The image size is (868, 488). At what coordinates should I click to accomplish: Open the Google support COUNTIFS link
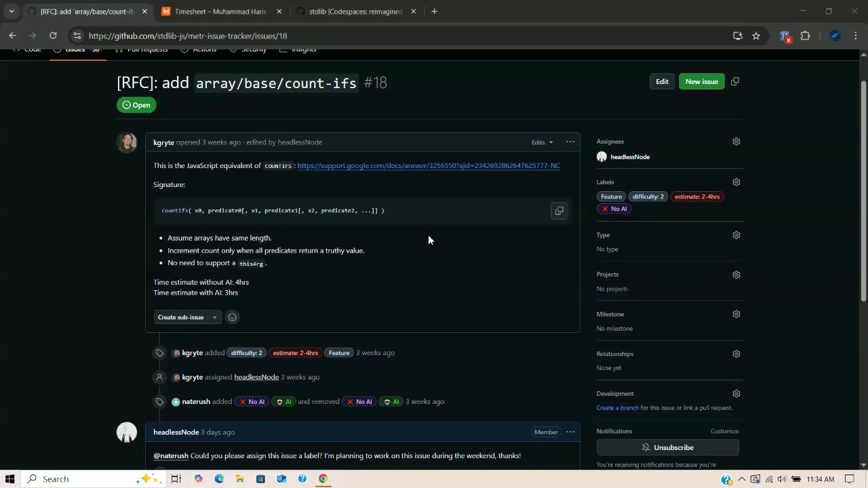[429, 165]
